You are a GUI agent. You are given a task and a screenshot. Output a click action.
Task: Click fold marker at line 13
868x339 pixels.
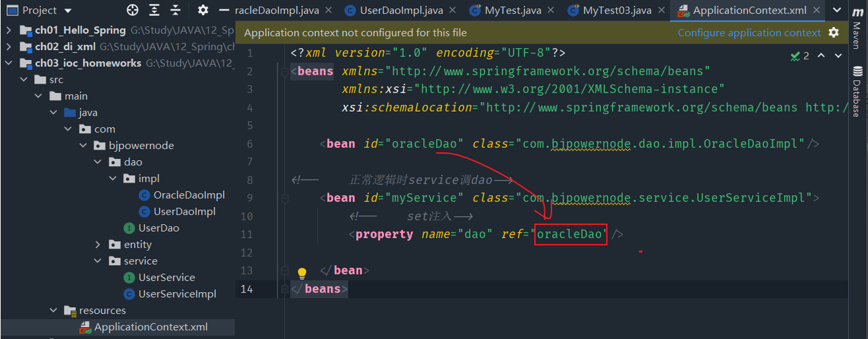[284, 270]
